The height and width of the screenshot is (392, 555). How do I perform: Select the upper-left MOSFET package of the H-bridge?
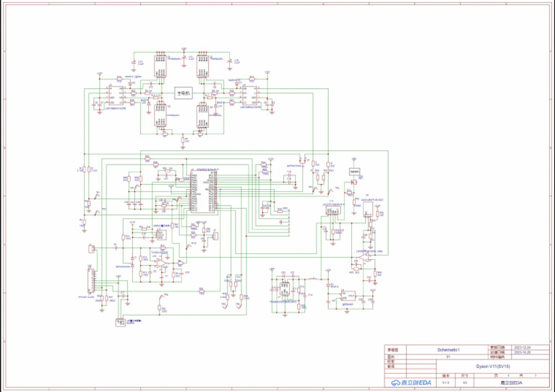[x=160, y=66]
